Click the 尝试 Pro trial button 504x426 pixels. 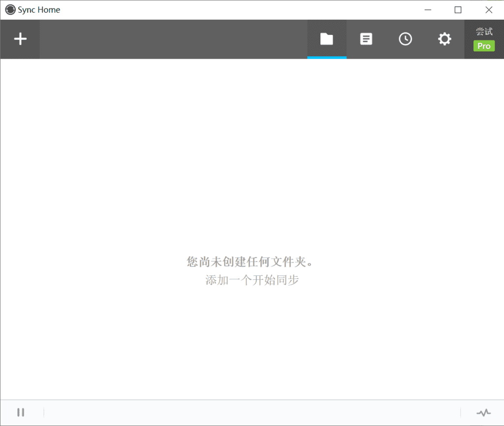pos(484,39)
